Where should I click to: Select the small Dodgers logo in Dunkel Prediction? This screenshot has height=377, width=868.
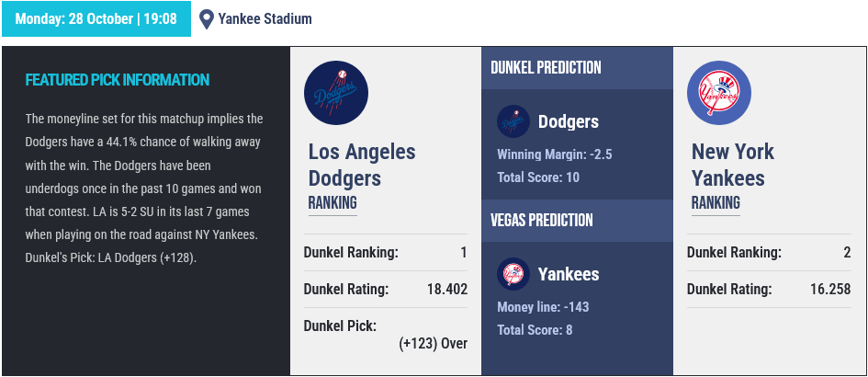(513, 121)
